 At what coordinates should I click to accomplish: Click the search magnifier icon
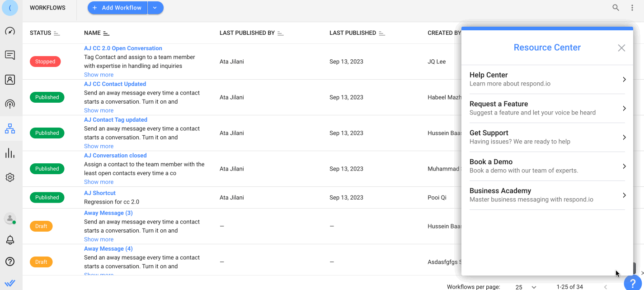coord(616,8)
